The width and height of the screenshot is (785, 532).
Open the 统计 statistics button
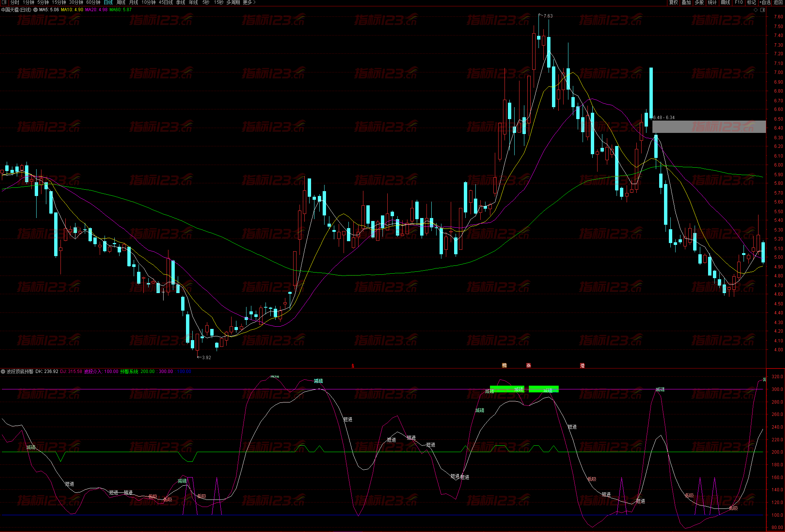(712, 3)
